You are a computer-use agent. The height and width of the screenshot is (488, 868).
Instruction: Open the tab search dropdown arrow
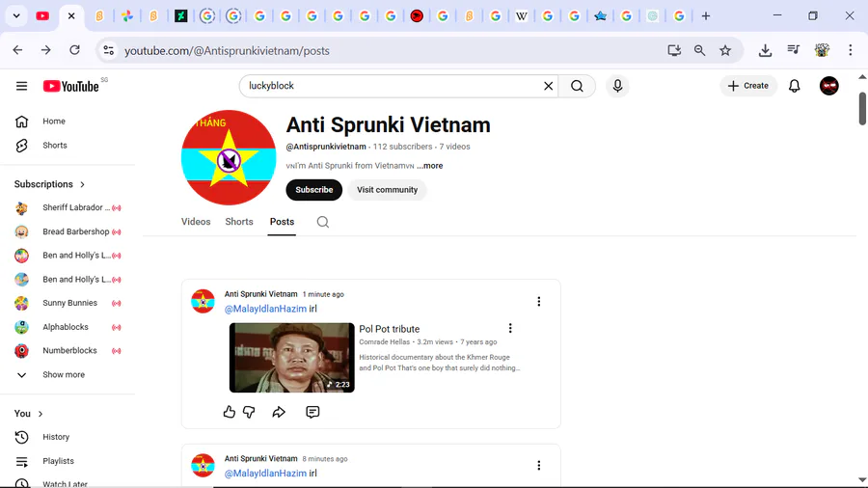tap(16, 16)
